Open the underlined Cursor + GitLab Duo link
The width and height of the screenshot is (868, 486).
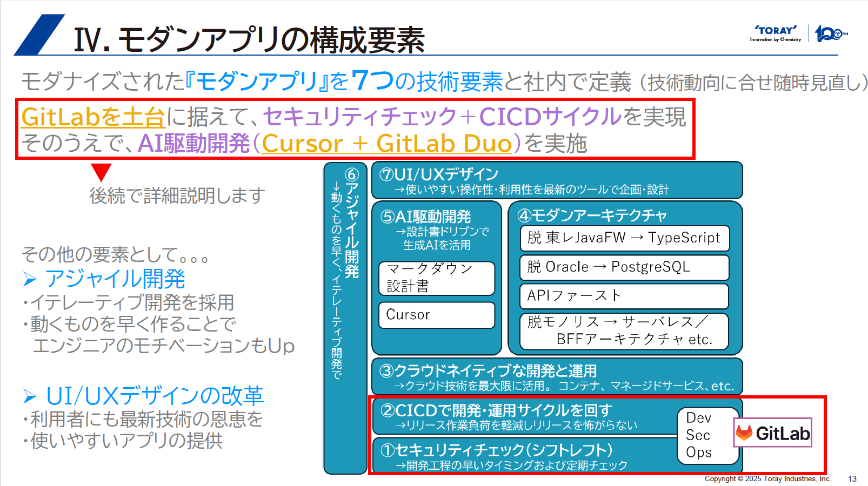pos(386,144)
